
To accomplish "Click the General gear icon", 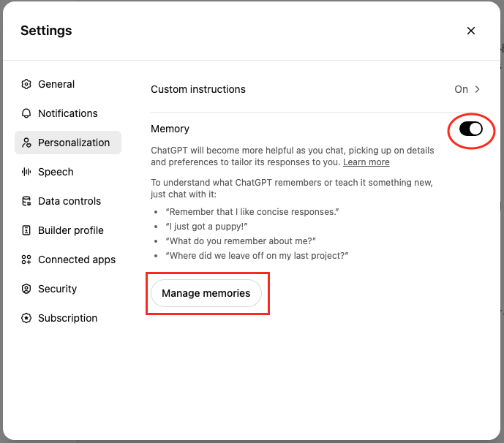I will coord(26,84).
